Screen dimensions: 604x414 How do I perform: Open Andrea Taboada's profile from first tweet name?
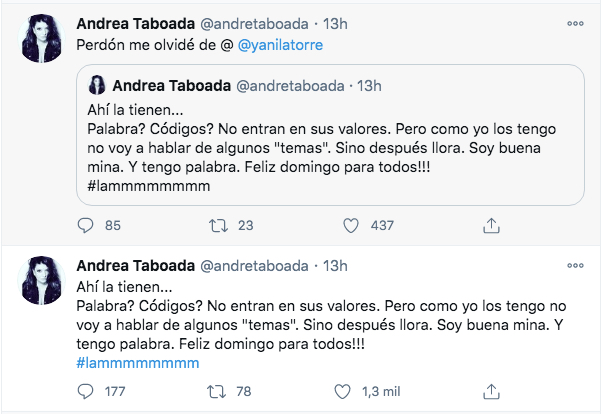pyautogui.click(x=135, y=22)
